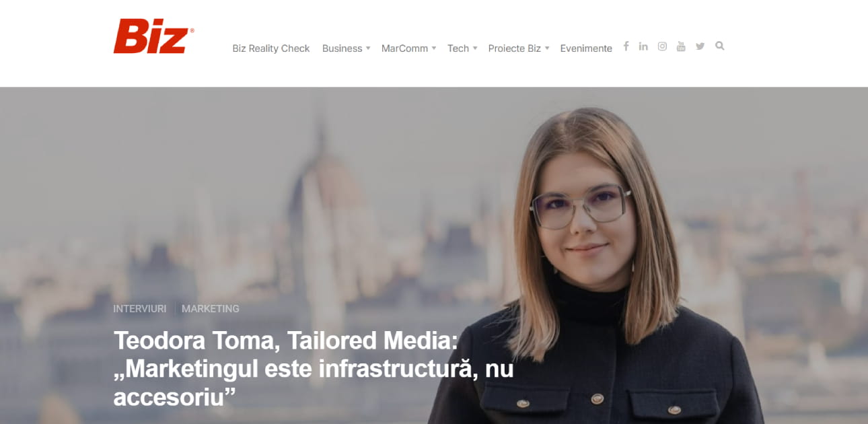Open the LinkedIn icon link
Image resolution: width=868 pixels, height=424 pixels.
643,46
